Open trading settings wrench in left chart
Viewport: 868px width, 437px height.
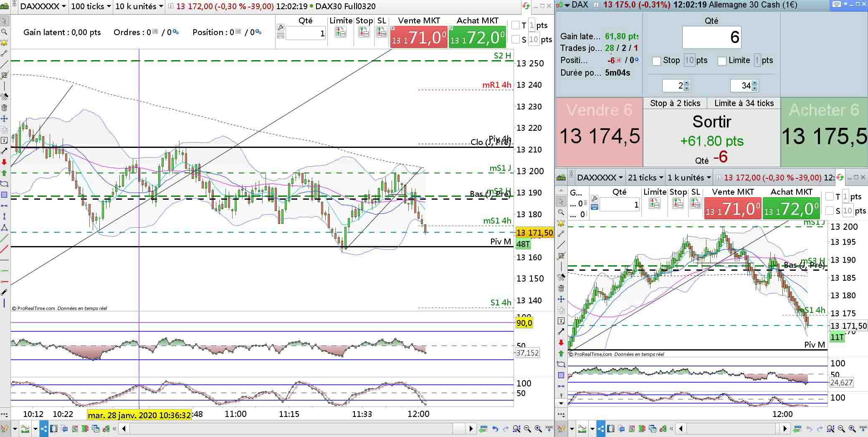(280, 28)
